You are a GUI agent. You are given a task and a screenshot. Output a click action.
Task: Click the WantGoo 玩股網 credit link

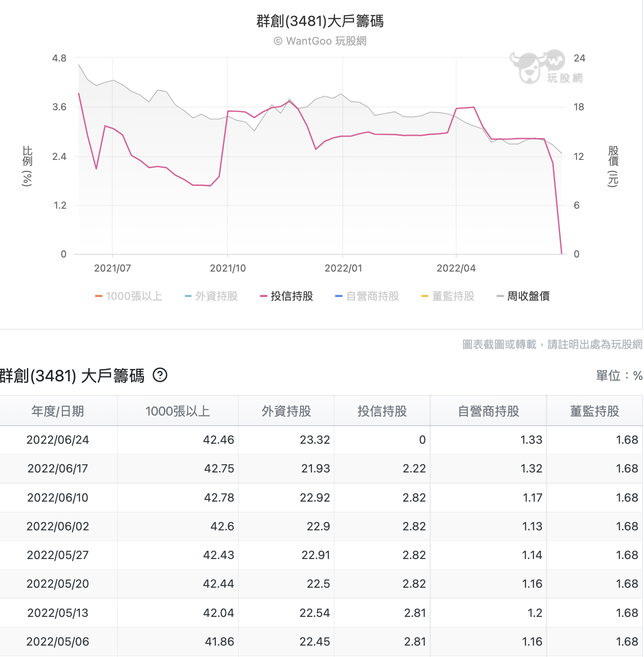click(x=320, y=41)
